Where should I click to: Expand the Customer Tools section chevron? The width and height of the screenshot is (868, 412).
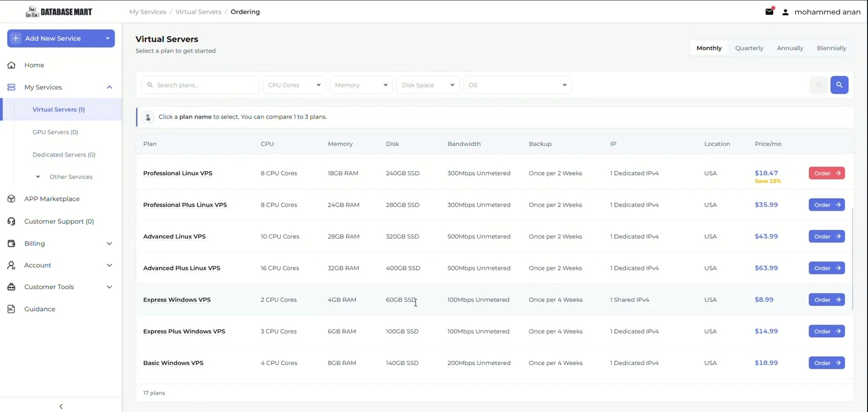pos(109,287)
